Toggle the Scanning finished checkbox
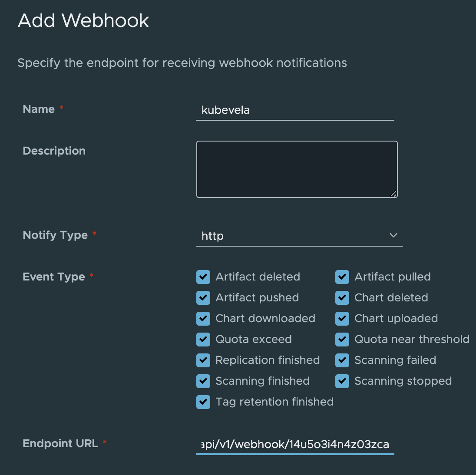 click(203, 381)
